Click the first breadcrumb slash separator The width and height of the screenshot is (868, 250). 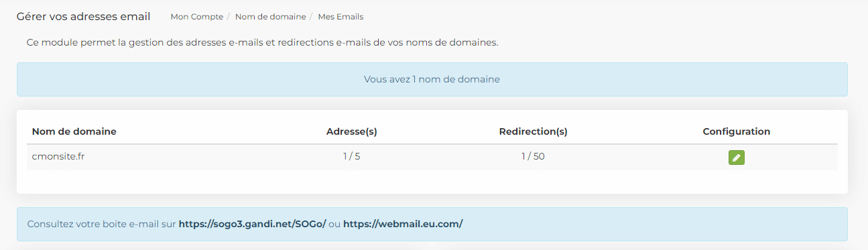pyautogui.click(x=229, y=17)
